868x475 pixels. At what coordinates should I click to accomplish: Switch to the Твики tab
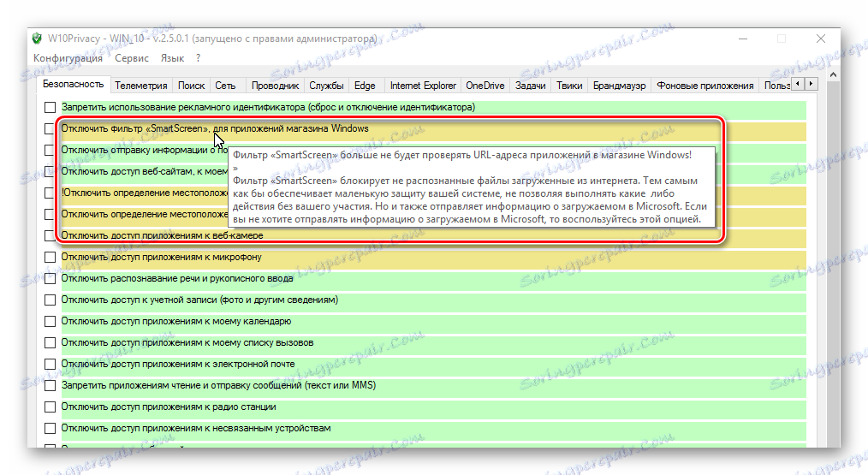pyautogui.click(x=569, y=86)
